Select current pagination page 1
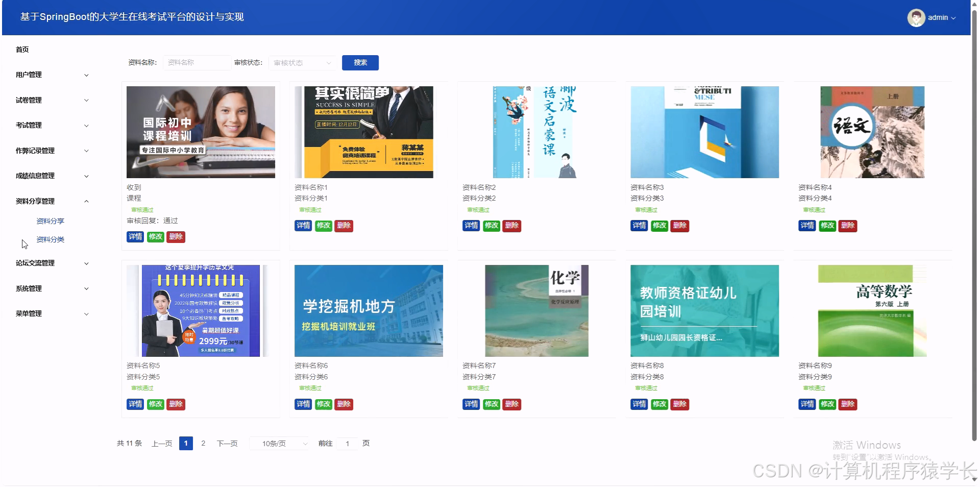Screen dimensions: 980x487 coord(186,444)
